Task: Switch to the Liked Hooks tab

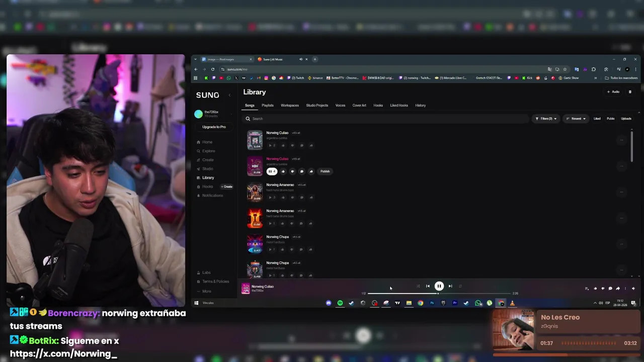Action: (x=399, y=106)
